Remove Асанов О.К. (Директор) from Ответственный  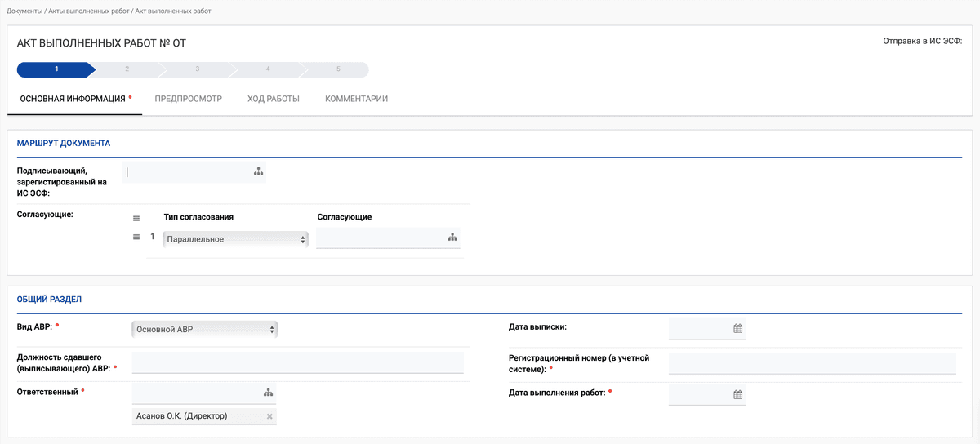pos(269,417)
